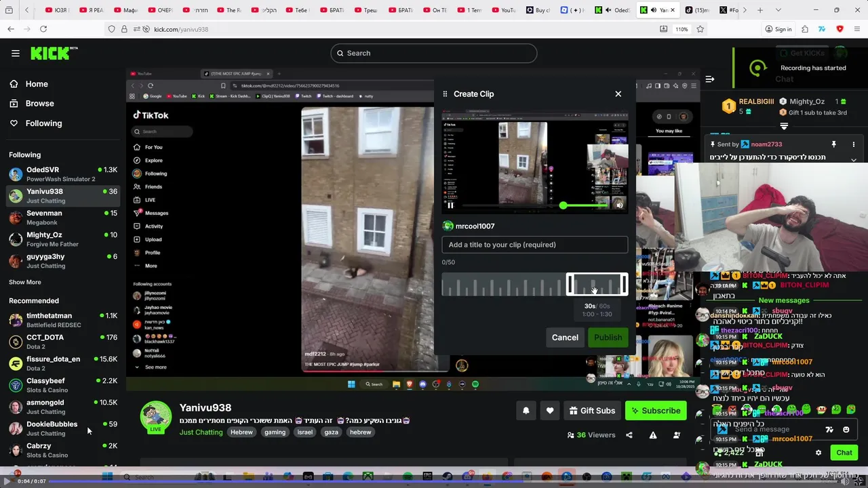Subscribe to Yanivu938 channel
The width and height of the screenshot is (868, 488).
point(656,410)
